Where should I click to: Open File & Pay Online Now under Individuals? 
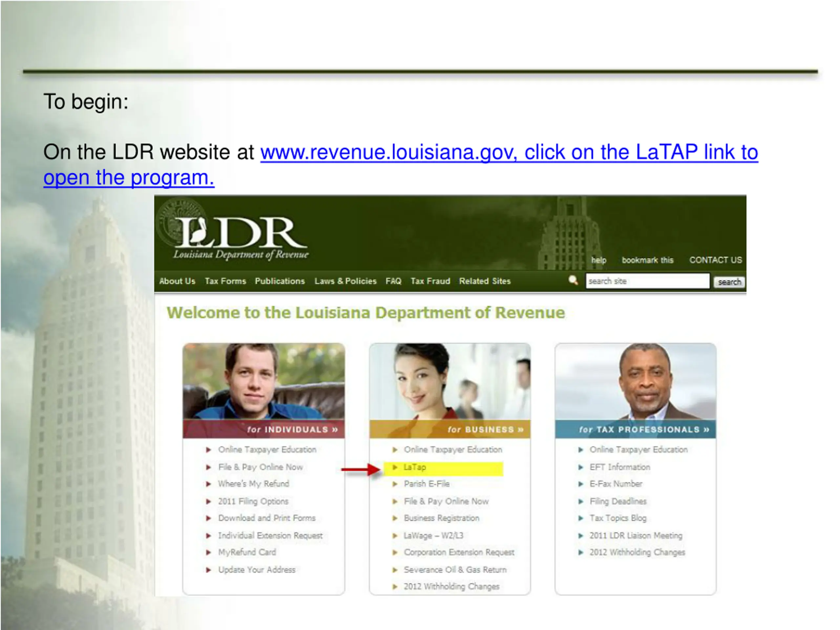click(260, 467)
